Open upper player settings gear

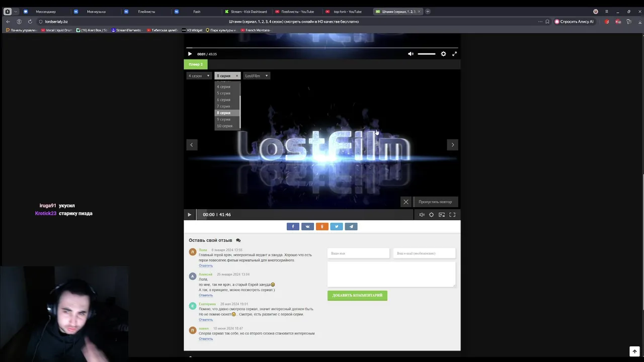click(x=443, y=54)
